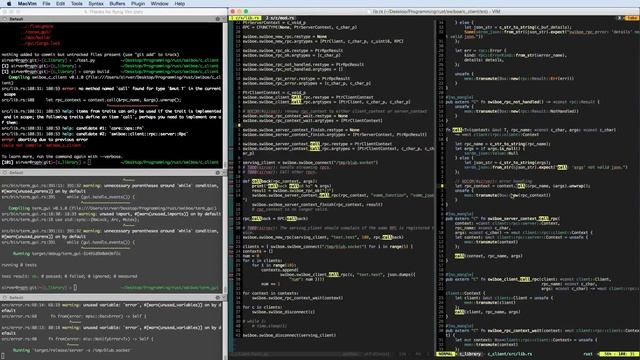This screenshot has height=360, width=640.
Task: Click 'test result' line in middle terminal
Action: pyautogui.click(x=69, y=276)
